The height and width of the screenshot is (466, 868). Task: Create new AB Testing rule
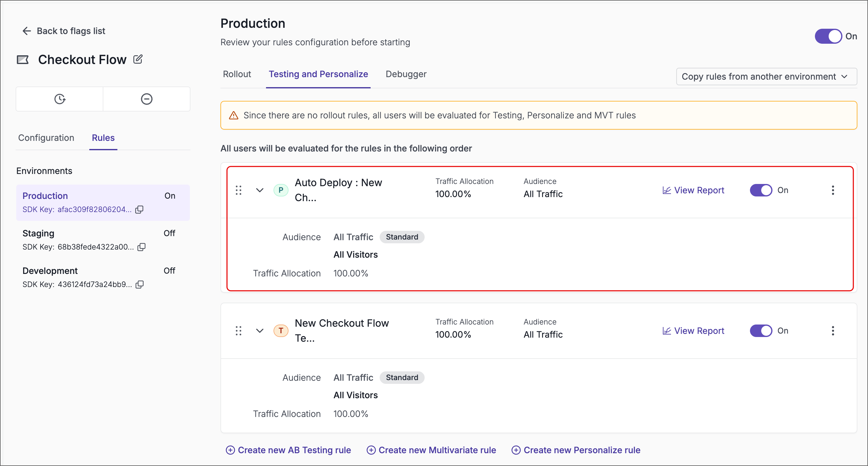coord(288,450)
